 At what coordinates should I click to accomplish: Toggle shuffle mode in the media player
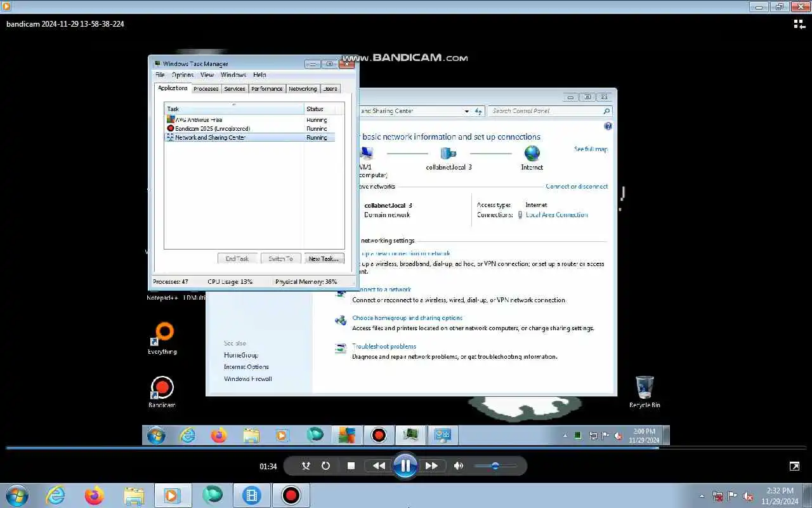306,465
